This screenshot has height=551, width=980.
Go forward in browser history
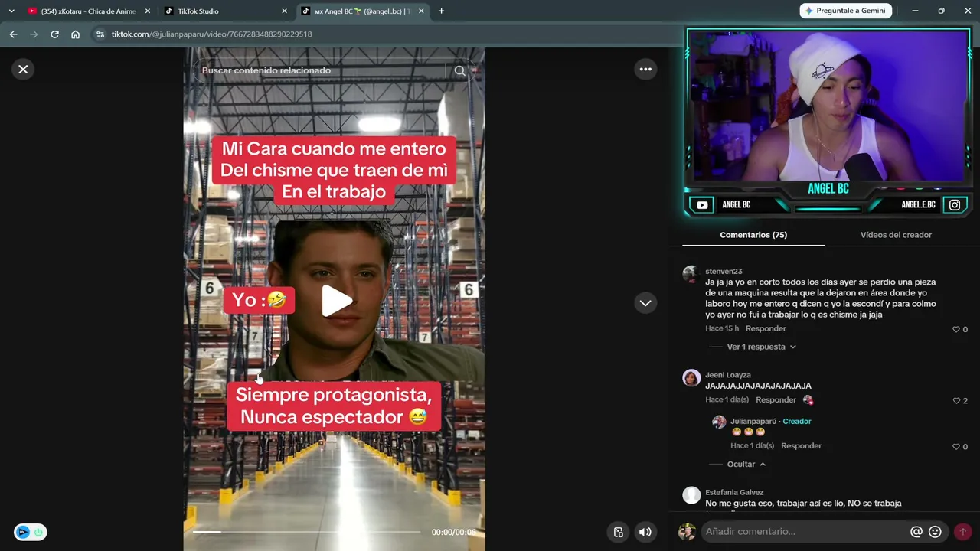click(34, 34)
